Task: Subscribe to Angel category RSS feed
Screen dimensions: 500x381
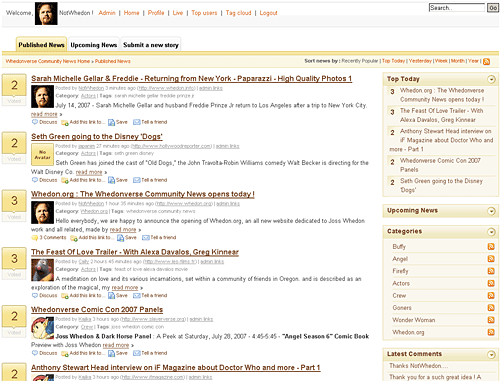Action: (x=491, y=259)
